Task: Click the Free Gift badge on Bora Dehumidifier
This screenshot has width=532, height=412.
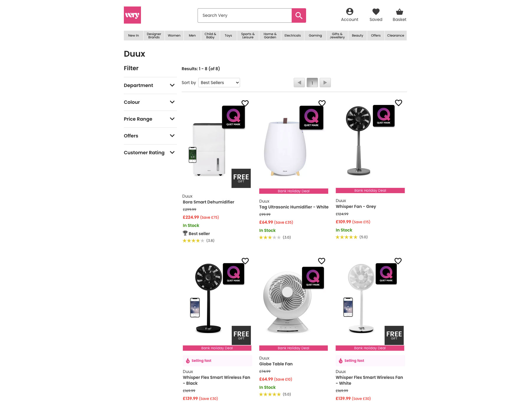Action: (x=241, y=178)
